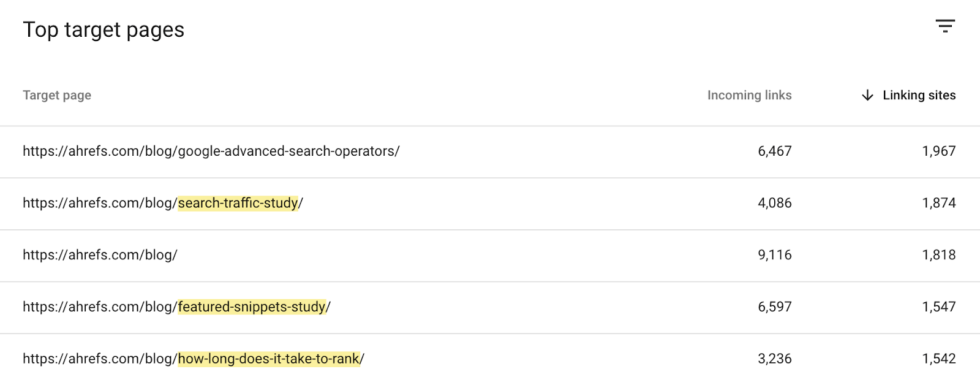Screen dimensions: 980x385
Task: Click the 9,116 incoming links value
Action: coord(774,255)
